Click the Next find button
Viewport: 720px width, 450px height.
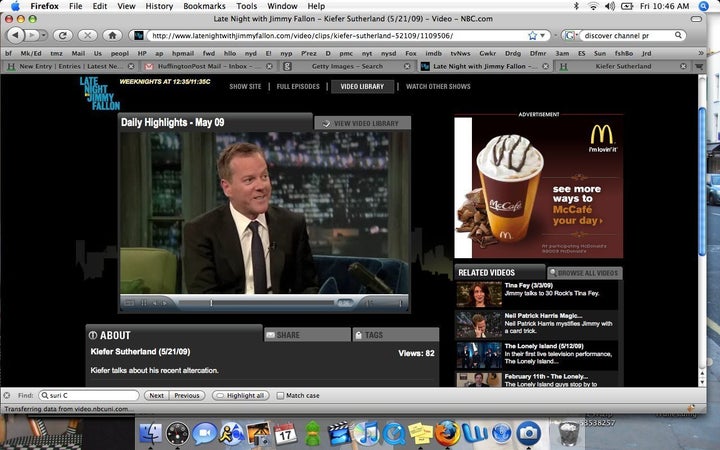[x=156, y=395]
